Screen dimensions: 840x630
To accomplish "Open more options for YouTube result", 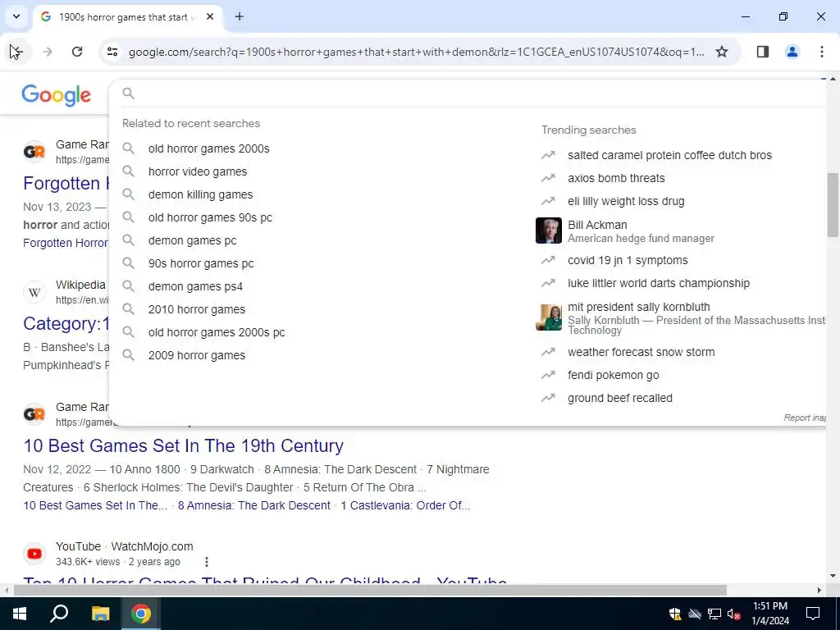I will click(x=206, y=561).
